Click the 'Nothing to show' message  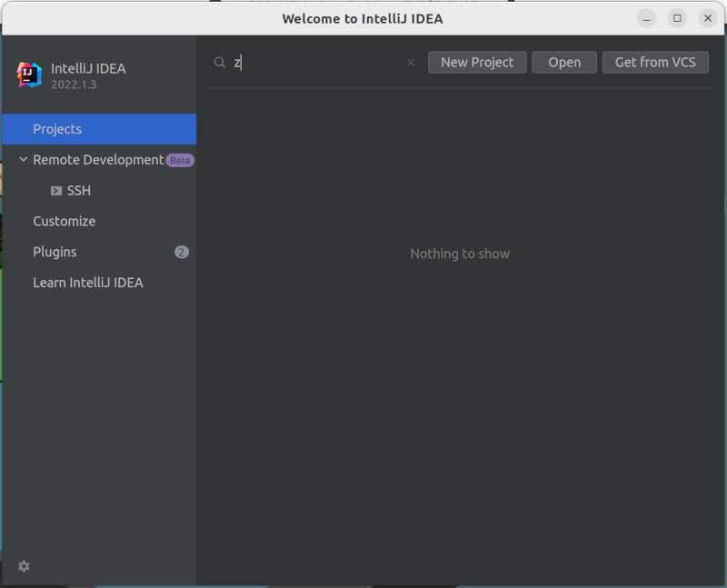click(x=460, y=254)
